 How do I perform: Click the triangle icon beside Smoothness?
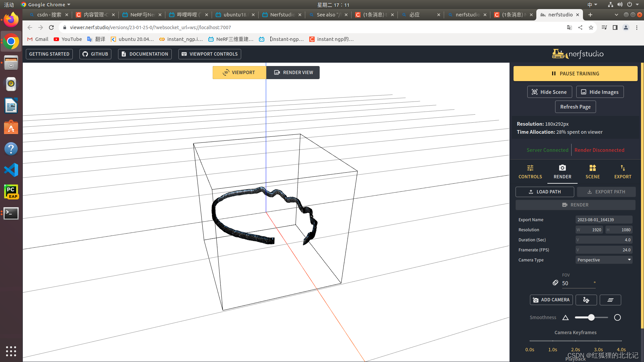[x=566, y=317]
